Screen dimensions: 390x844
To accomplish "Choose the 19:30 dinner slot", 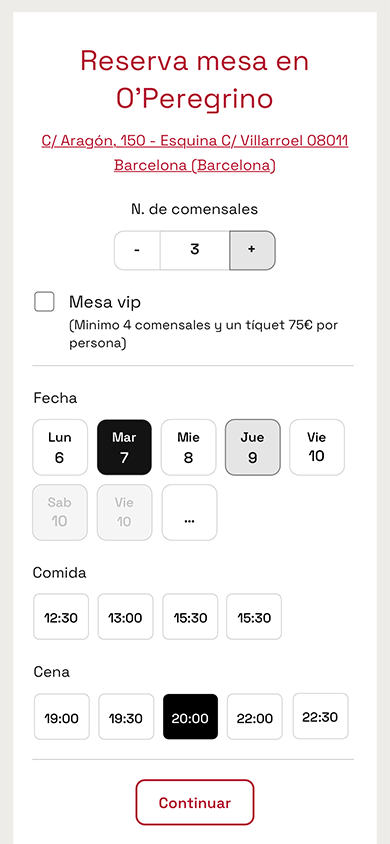I will coord(126,717).
